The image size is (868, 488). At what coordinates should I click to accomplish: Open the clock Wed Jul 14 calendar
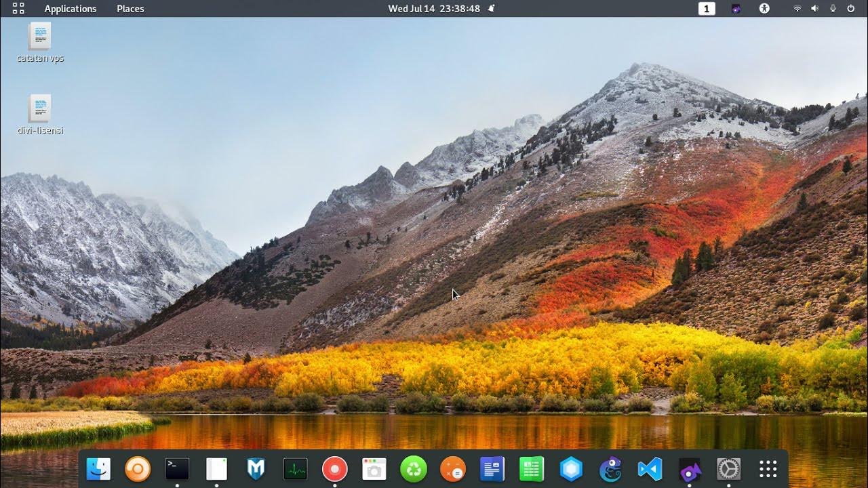click(x=434, y=8)
